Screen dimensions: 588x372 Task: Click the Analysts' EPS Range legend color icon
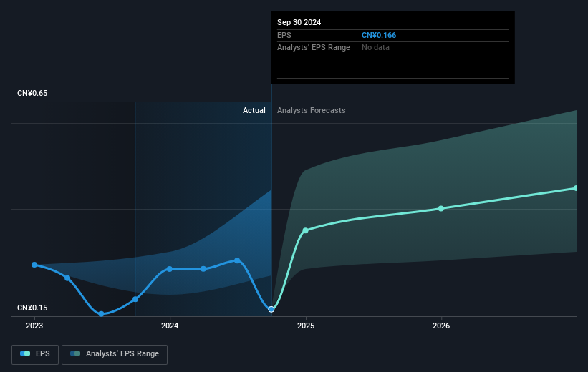coord(75,353)
